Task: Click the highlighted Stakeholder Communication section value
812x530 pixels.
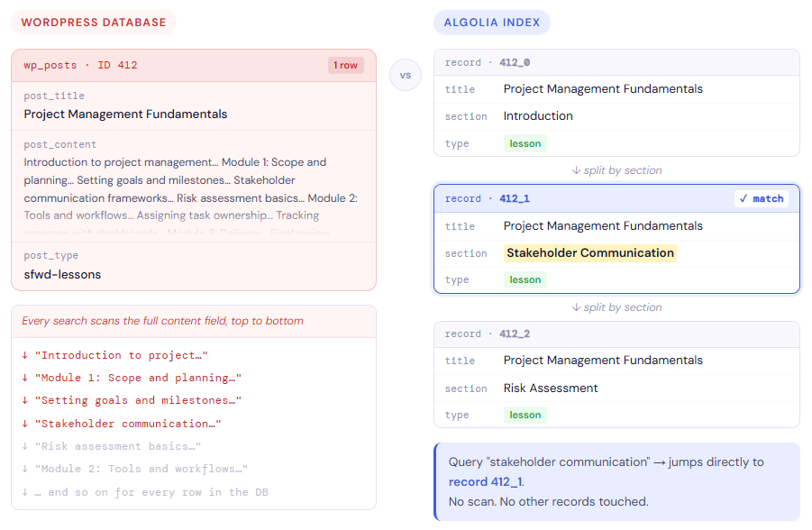Action: click(x=590, y=252)
